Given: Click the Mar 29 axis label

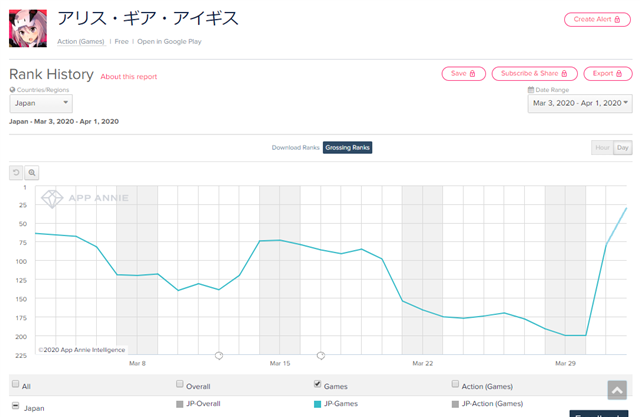Looking at the screenshot, I should [565, 363].
